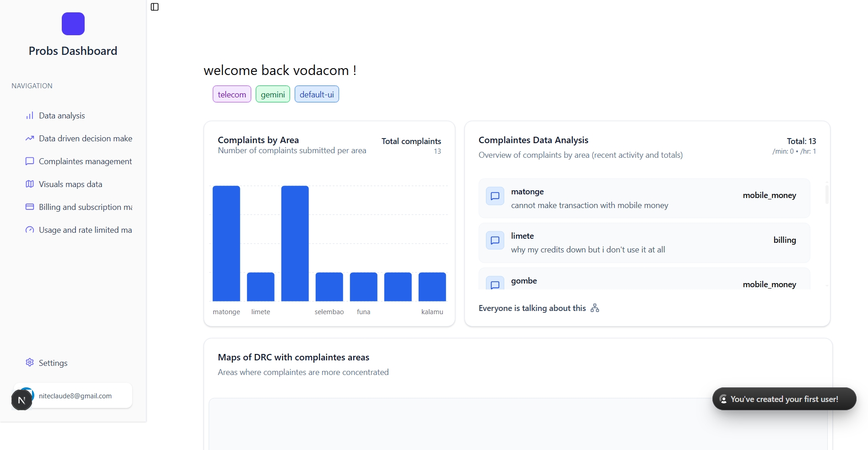Toggle the sidebar collapse icon
868x450 pixels.
[155, 7]
